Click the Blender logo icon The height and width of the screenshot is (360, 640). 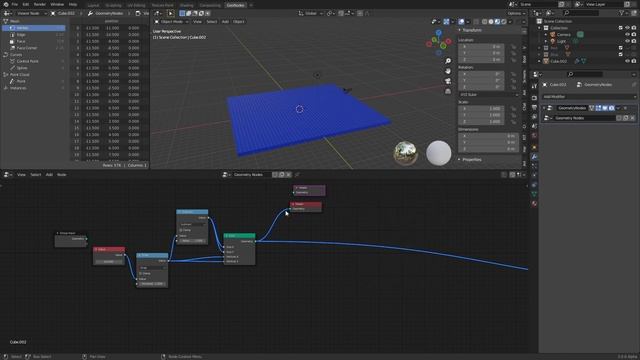[x=6, y=4]
